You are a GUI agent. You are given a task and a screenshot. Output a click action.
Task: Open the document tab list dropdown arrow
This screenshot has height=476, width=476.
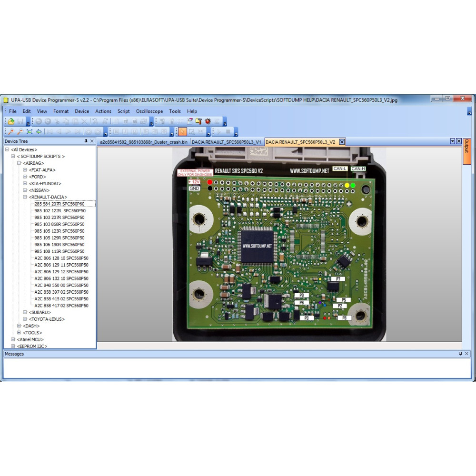pos(453,141)
